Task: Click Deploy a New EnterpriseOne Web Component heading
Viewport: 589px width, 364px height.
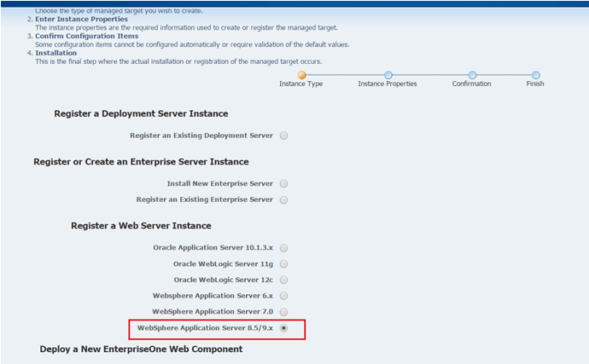Action: [141, 349]
